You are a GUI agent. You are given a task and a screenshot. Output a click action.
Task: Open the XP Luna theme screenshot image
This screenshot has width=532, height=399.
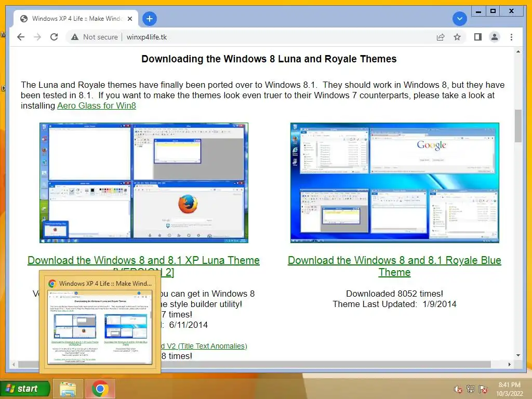pos(144,183)
